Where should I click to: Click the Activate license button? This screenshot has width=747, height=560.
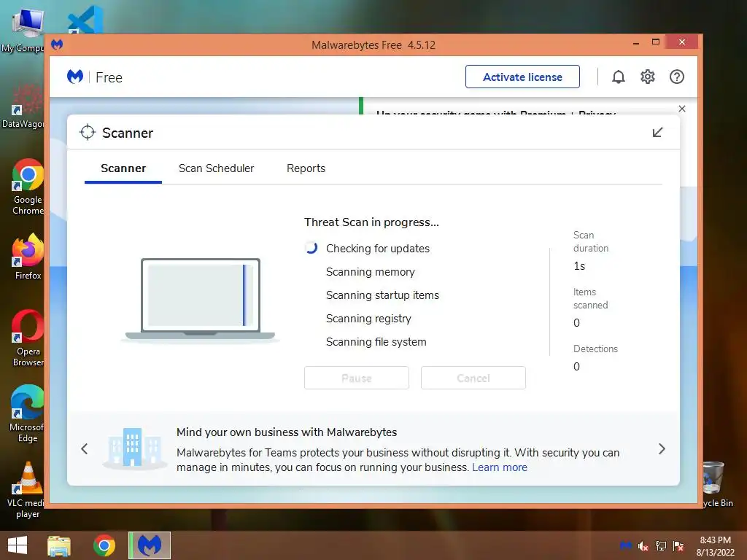pyautogui.click(x=522, y=77)
